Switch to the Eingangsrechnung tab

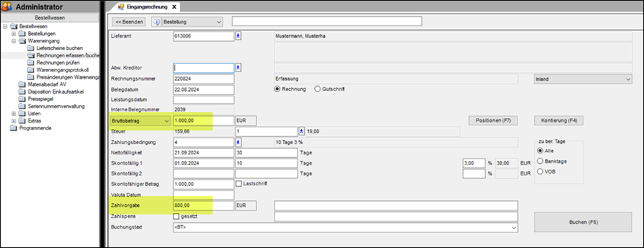coord(146,7)
